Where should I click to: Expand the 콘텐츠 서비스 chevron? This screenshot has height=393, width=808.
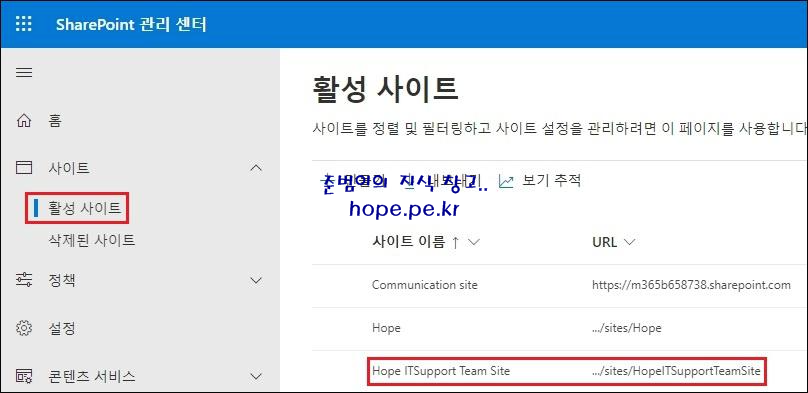[256, 377]
